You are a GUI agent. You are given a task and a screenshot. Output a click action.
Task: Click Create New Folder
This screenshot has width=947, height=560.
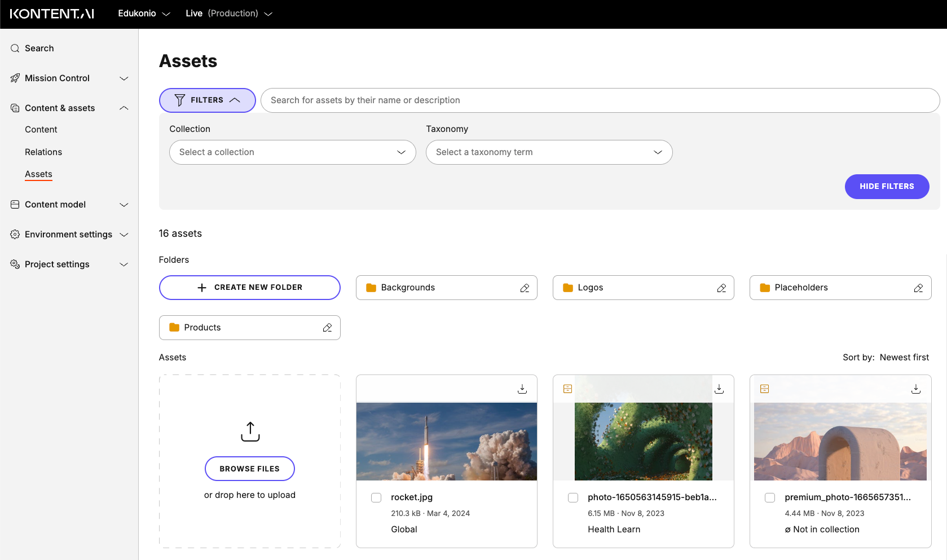249,287
